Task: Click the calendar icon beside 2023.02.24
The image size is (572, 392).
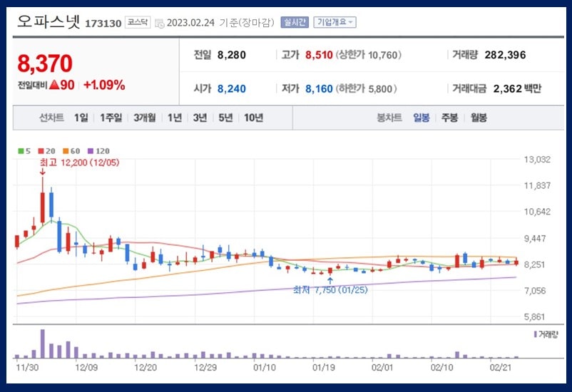Action: (x=160, y=24)
